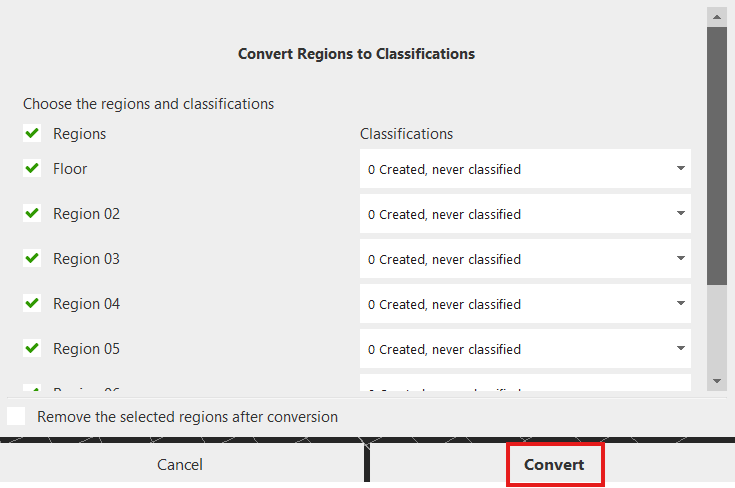Uncheck the Floor region checkbox

pyautogui.click(x=32, y=169)
